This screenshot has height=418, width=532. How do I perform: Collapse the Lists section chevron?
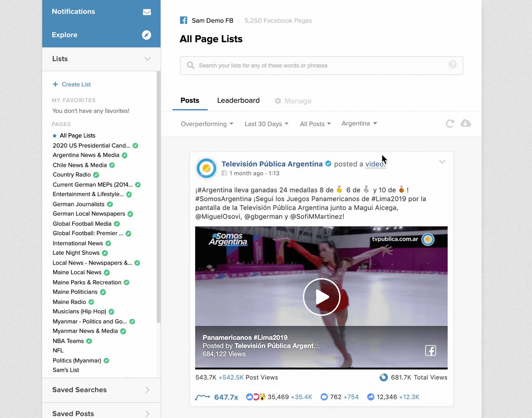(148, 59)
